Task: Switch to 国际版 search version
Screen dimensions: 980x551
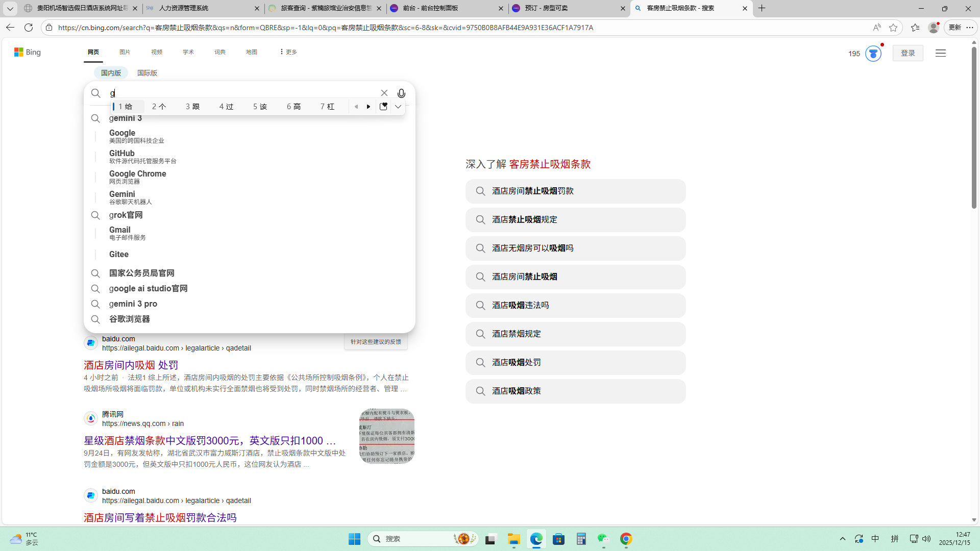Action: point(147,73)
